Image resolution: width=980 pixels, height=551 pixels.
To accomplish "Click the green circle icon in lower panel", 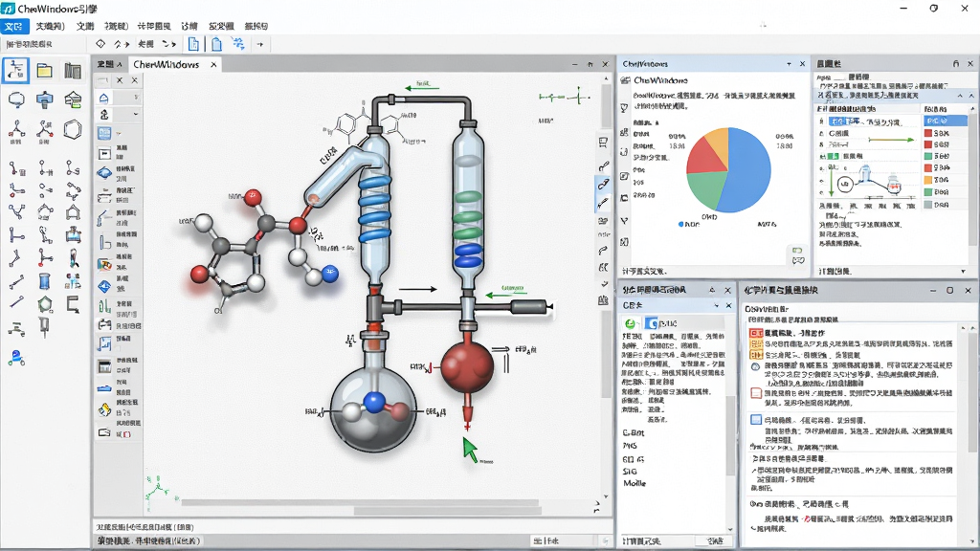I will 631,323.
